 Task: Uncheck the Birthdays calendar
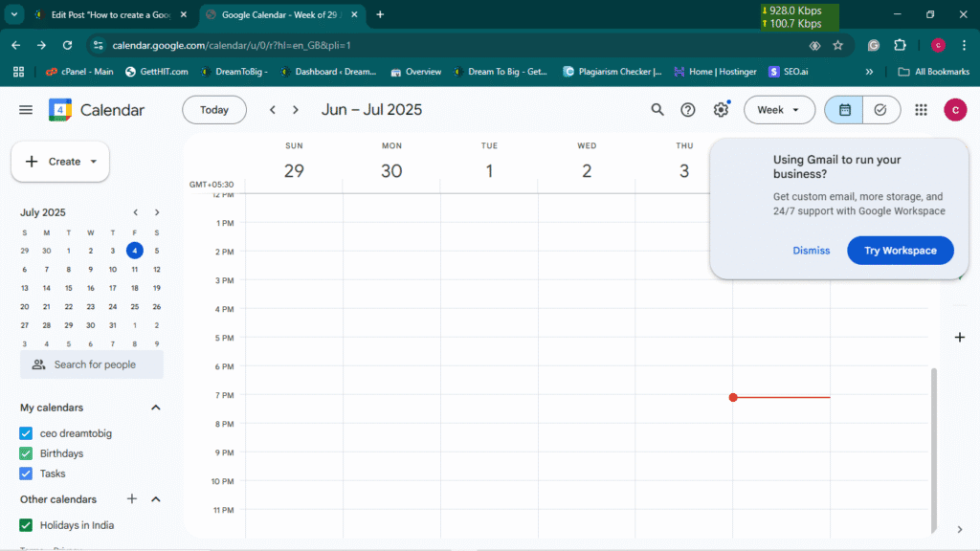pos(27,453)
